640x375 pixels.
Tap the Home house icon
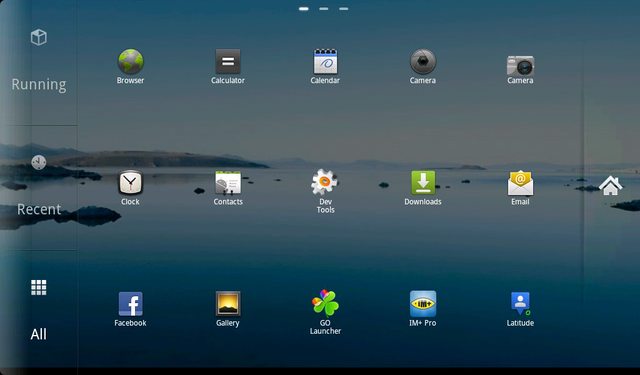pos(611,186)
